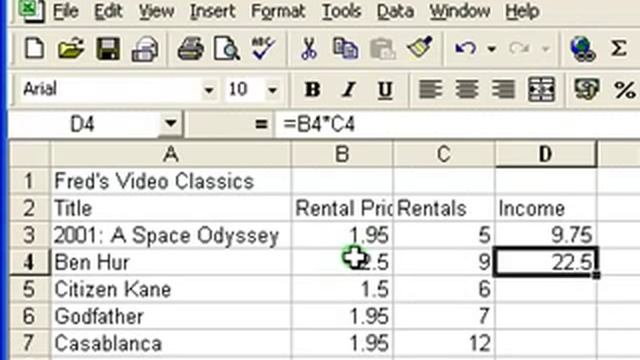Select the "Godfather" cell
Screen dimensions: 640x360
pyautogui.click(x=171, y=316)
